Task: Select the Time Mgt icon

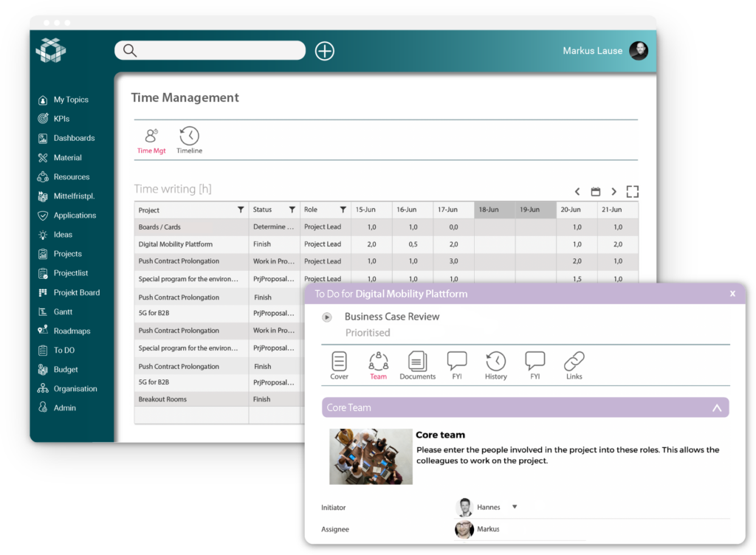Action: click(151, 137)
